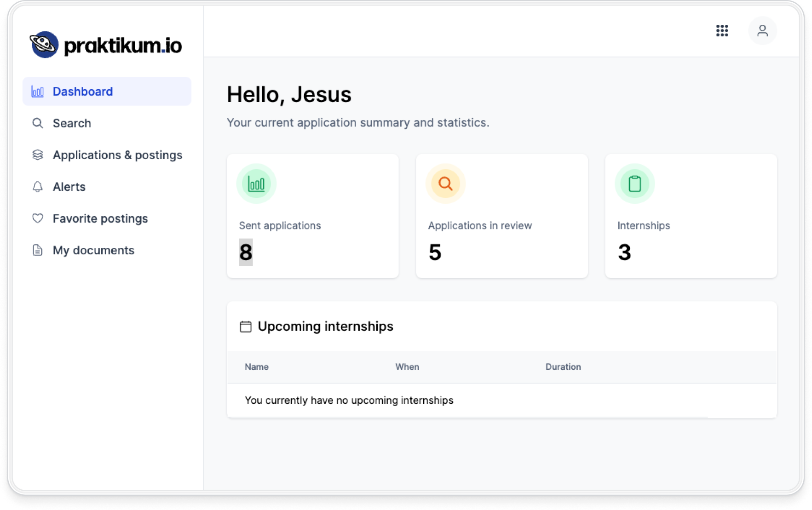Open the Search sidebar icon
The height and width of the screenshot is (510, 812).
37,123
